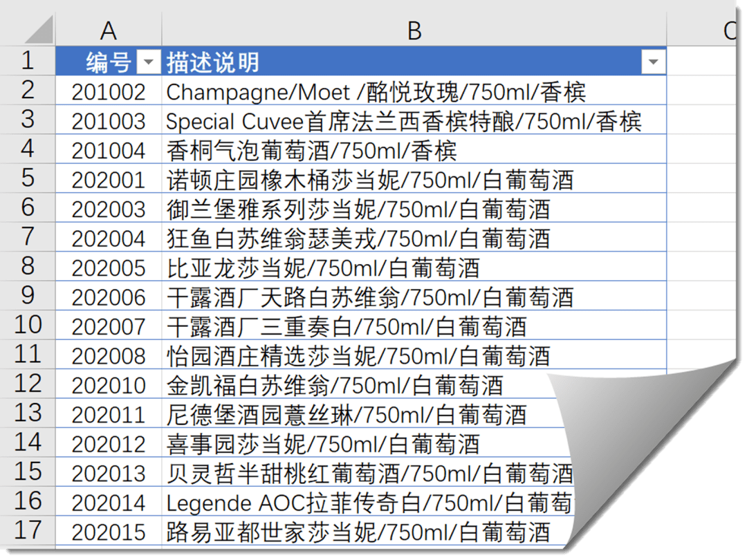This screenshot has height=560, width=747.
Task: Click the 贝灵哲半甜桃红葡萄酒 description cell
Action: [x=368, y=473]
